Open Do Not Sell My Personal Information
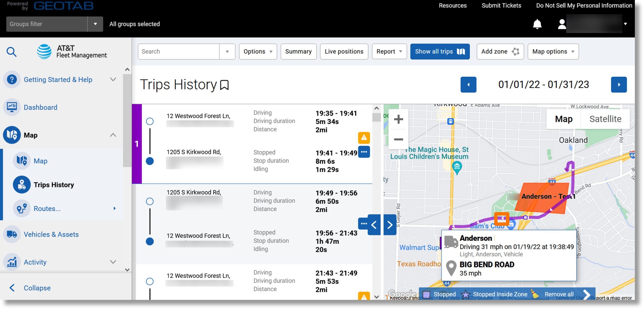Viewport: 644px width, 309px height. pyautogui.click(x=584, y=6)
